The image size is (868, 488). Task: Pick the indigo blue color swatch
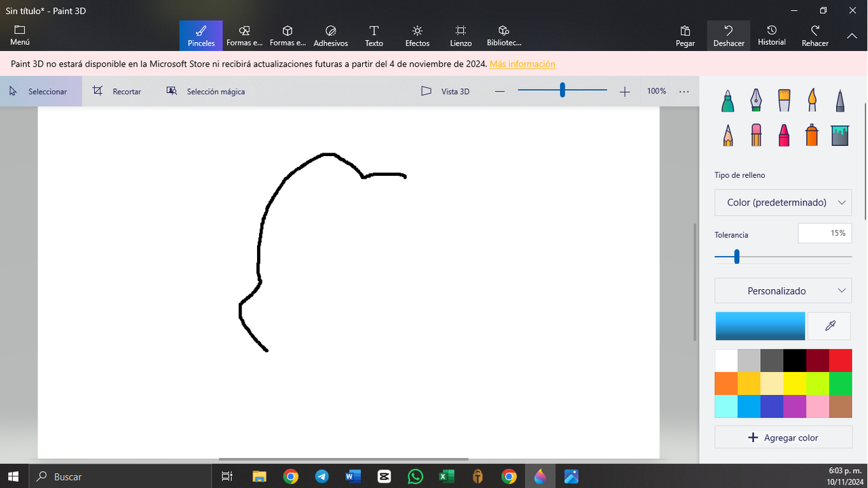click(x=772, y=407)
